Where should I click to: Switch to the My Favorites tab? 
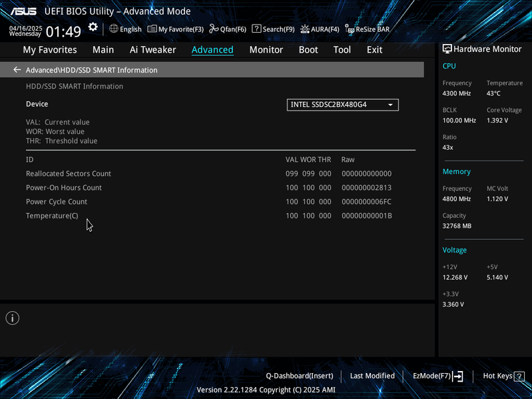coord(50,49)
